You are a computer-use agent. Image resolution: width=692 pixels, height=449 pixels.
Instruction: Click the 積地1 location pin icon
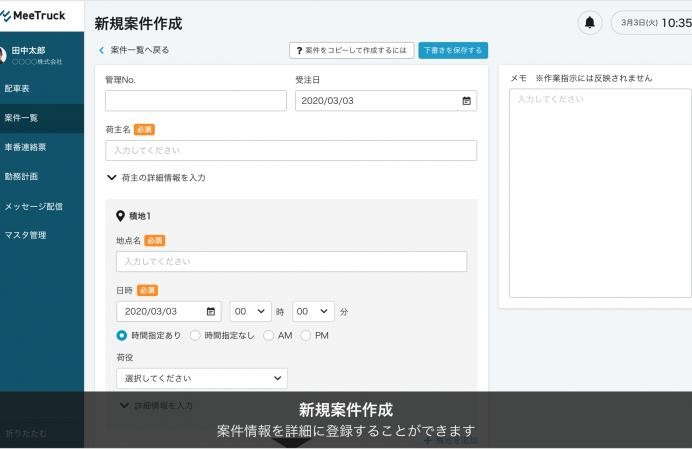click(121, 216)
